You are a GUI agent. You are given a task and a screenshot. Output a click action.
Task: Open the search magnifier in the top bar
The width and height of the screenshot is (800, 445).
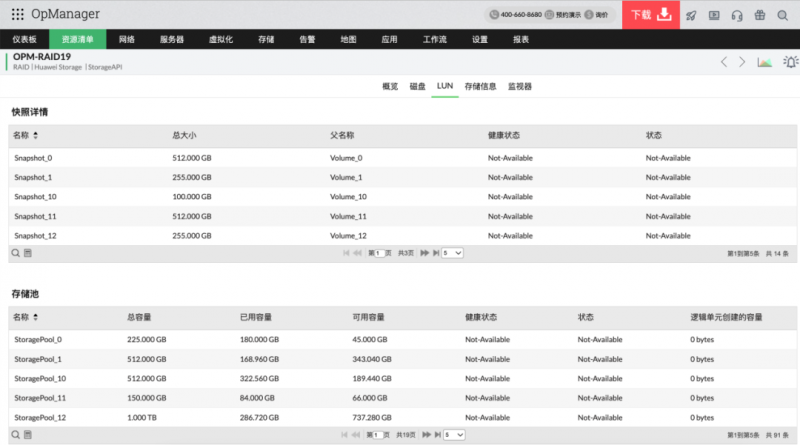[x=782, y=15]
